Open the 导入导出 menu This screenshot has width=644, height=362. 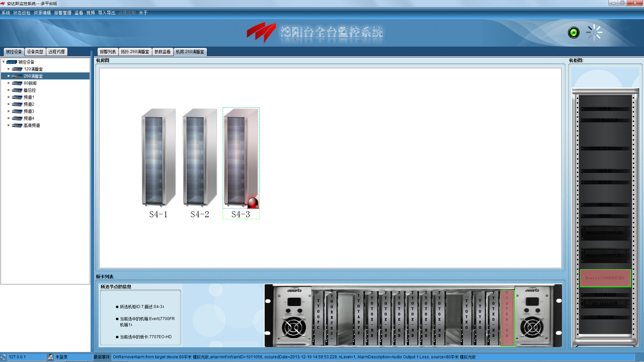coord(106,13)
